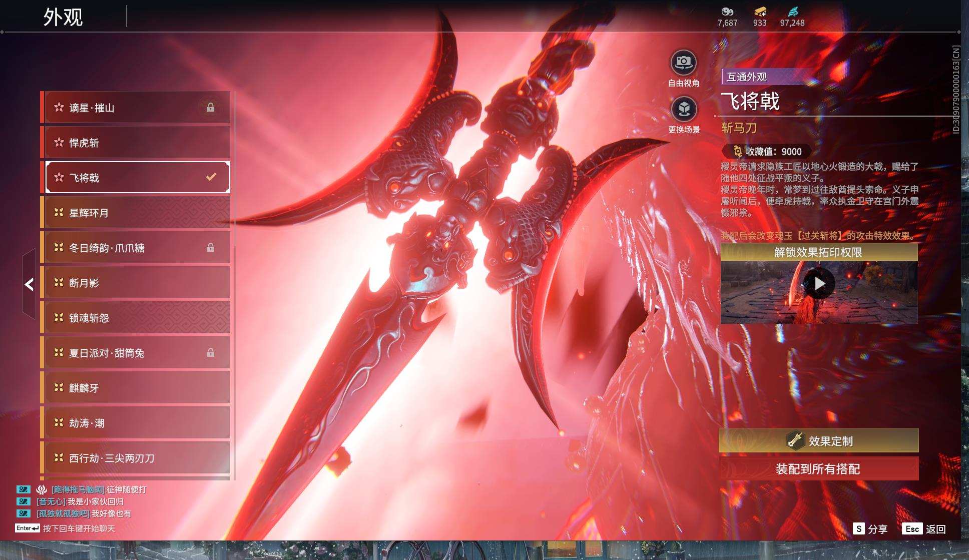Click the S key icon for sharing
The image size is (969, 560).
click(858, 528)
